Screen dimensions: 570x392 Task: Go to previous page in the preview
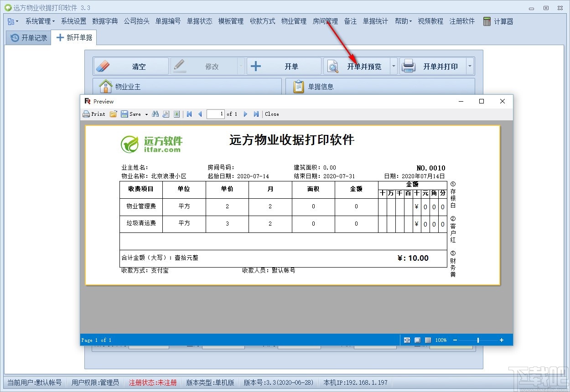[200, 114]
